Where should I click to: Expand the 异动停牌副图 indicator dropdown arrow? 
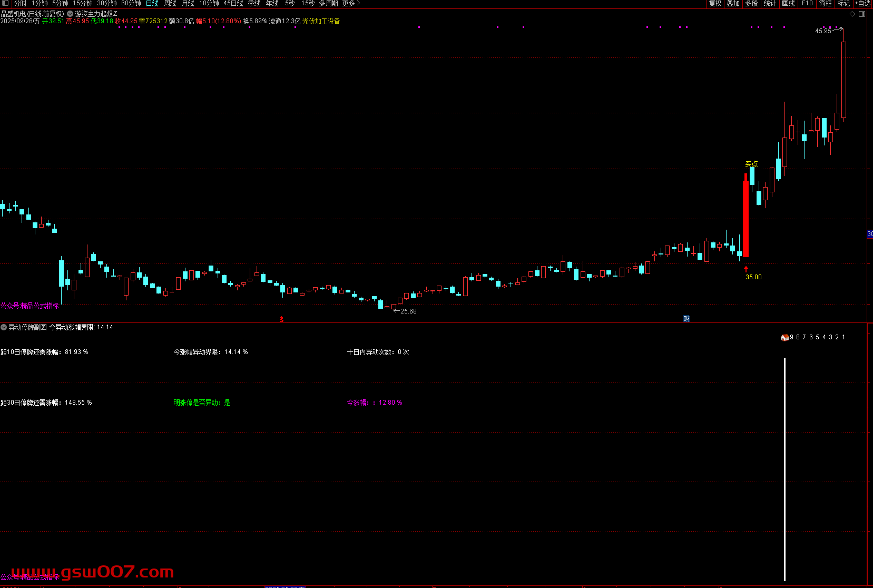(x=4, y=327)
